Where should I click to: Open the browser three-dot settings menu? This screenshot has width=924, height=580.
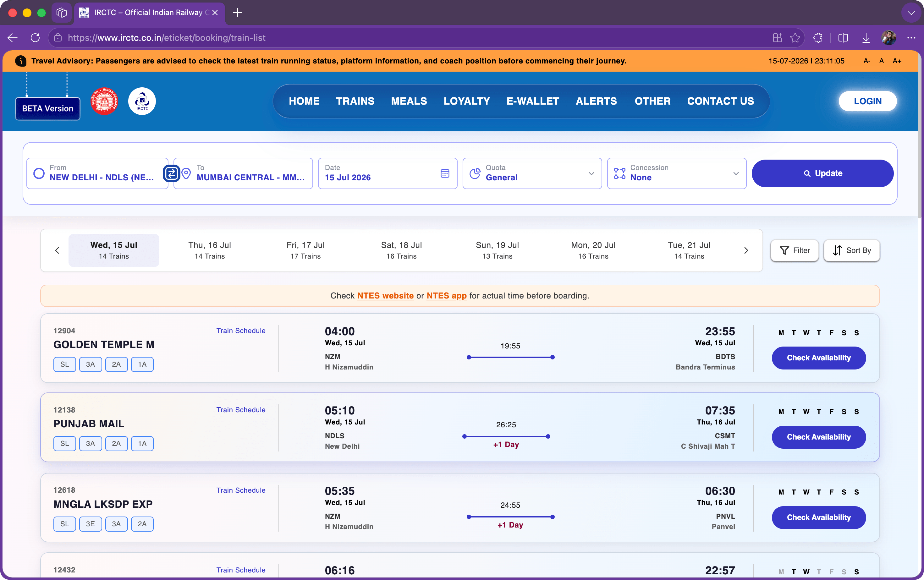911,38
